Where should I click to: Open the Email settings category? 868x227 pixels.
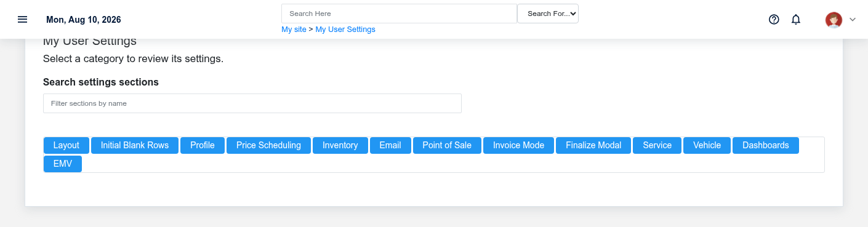[390, 145]
